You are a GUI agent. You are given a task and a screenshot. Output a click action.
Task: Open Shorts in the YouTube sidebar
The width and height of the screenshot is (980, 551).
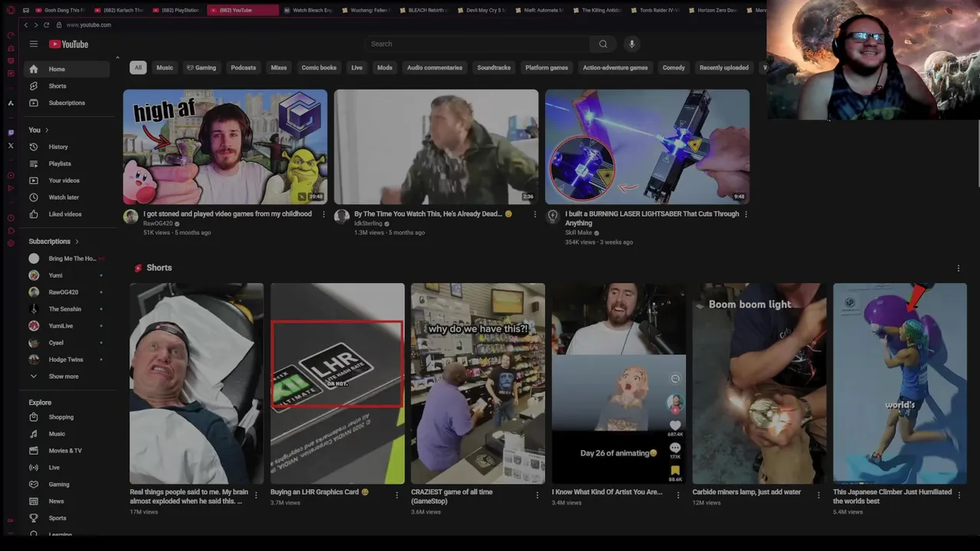pos(67,86)
